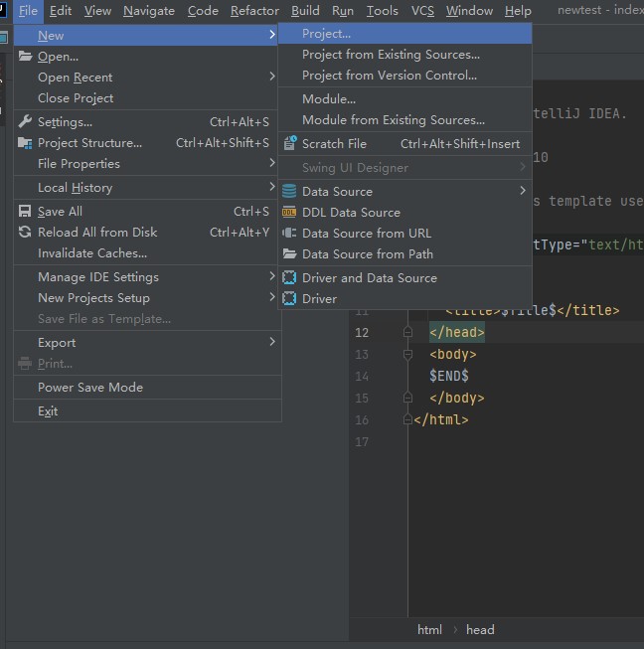Expand the Export submenu arrow
The height and width of the screenshot is (649, 644).
coord(272,342)
